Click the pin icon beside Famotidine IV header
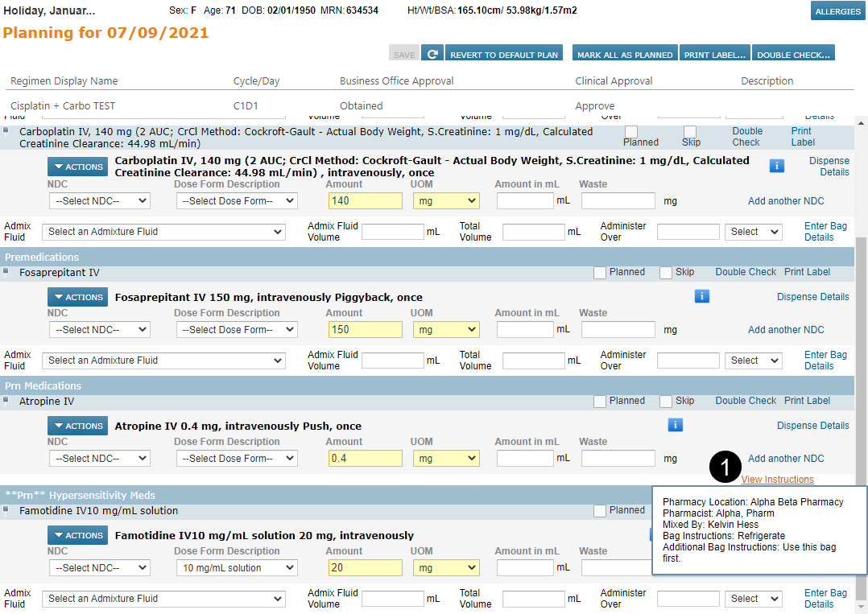The width and height of the screenshot is (868, 614). tap(7, 511)
